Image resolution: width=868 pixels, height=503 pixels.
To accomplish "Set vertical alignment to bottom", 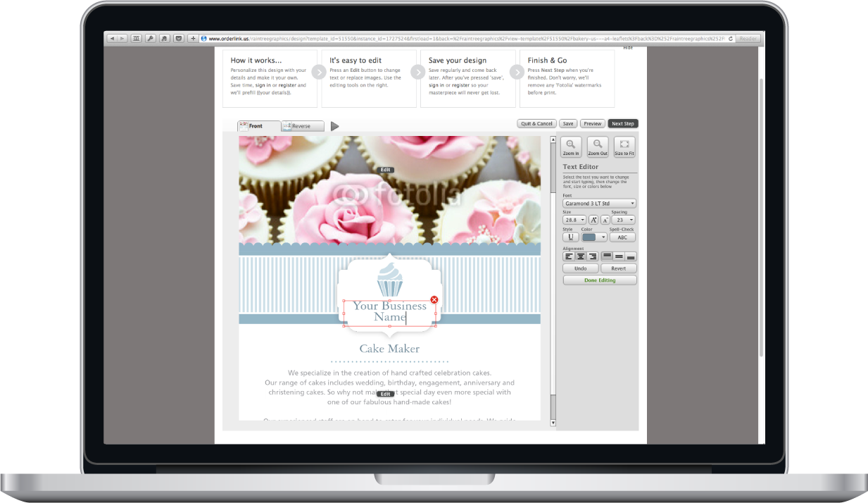I will coord(631,256).
